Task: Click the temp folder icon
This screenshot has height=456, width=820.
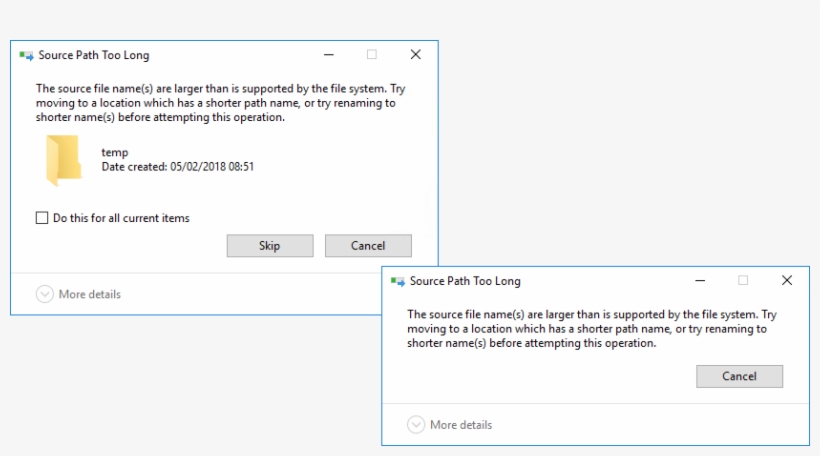Action: [x=63, y=160]
